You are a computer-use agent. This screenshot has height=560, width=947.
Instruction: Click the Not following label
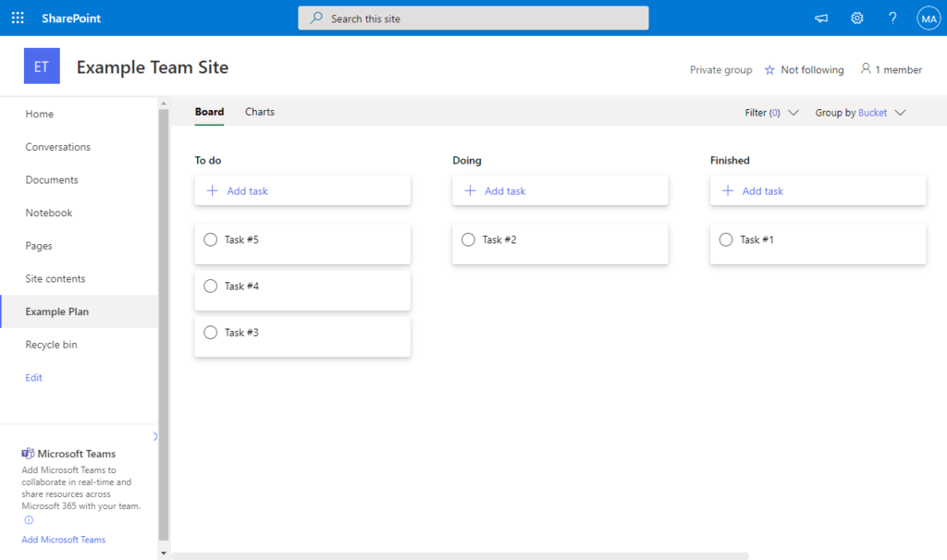coord(812,70)
